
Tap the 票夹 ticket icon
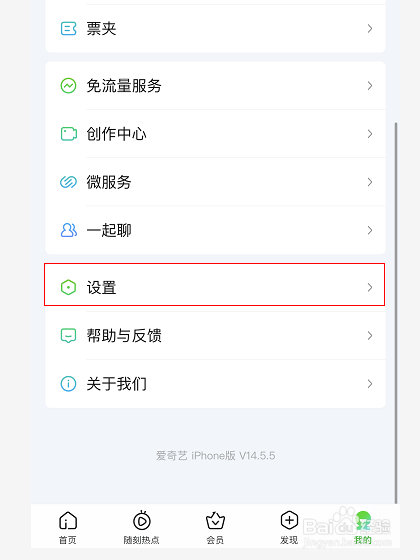69,29
